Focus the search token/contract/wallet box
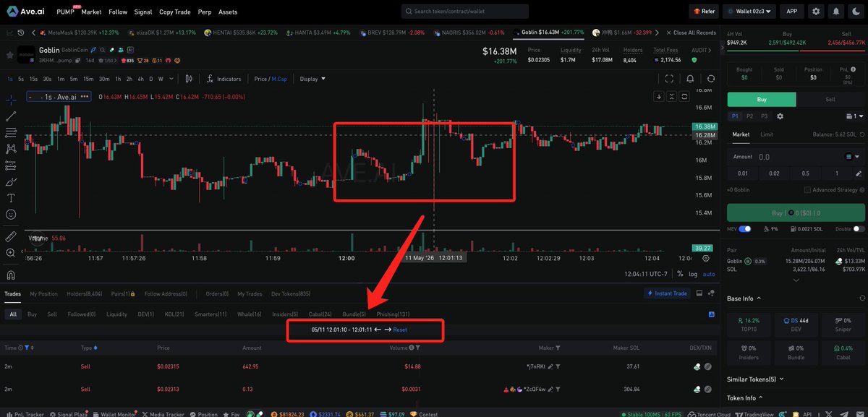This screenshot has height=417, width=868. (x=465, y=12)
